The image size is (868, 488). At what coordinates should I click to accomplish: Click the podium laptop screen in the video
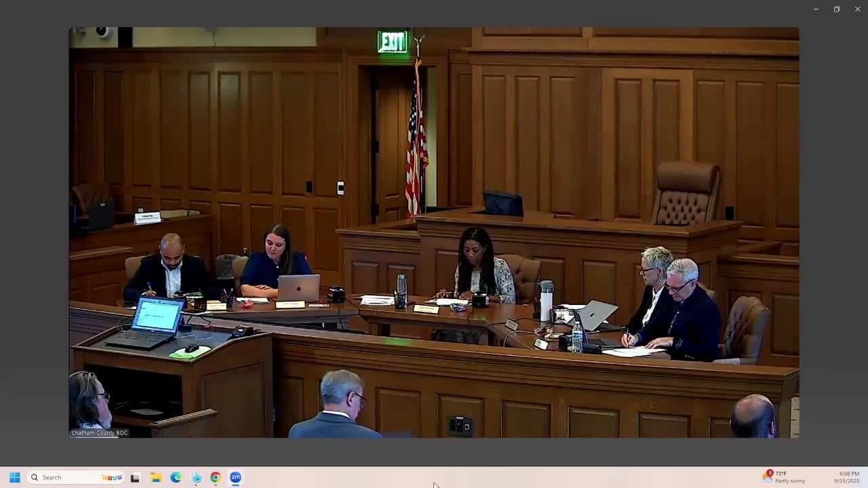[x=157, y=315]
